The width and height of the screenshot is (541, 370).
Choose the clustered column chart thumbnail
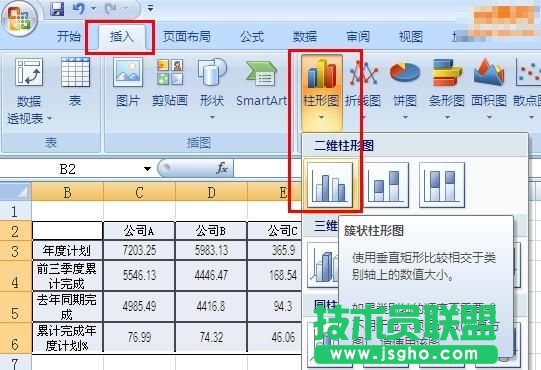pos(330,185)
